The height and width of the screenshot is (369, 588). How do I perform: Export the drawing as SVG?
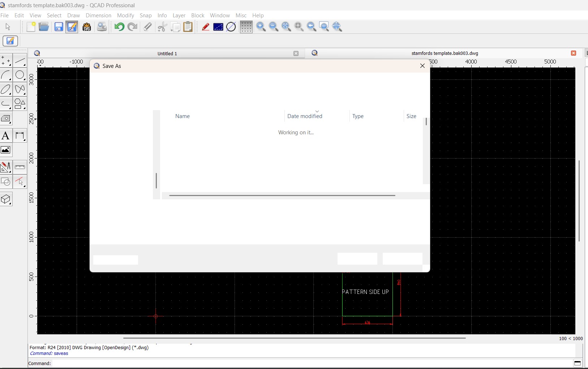click(x=87, y=27)
